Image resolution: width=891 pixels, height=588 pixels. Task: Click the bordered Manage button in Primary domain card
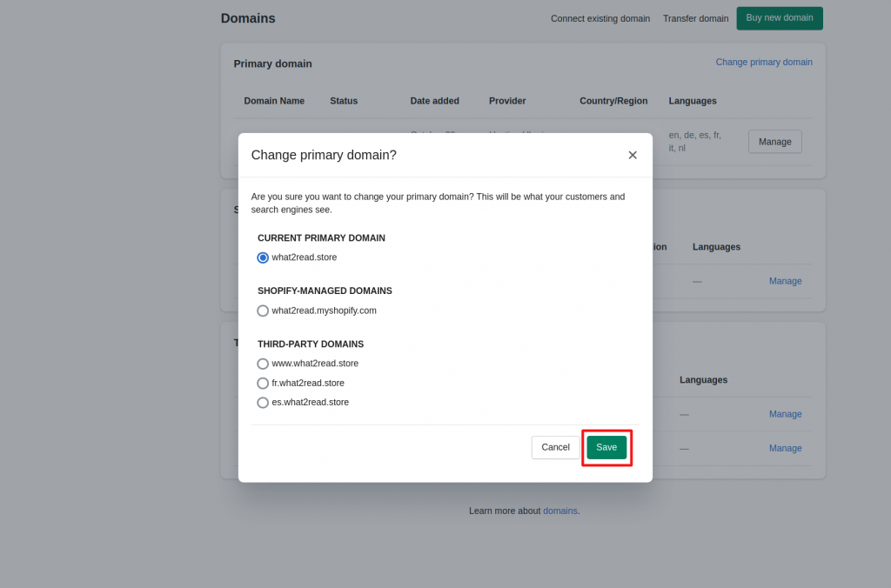click(x=775, y=142)
